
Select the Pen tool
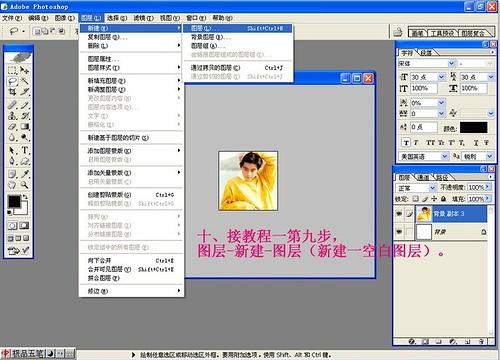(12, 161)
